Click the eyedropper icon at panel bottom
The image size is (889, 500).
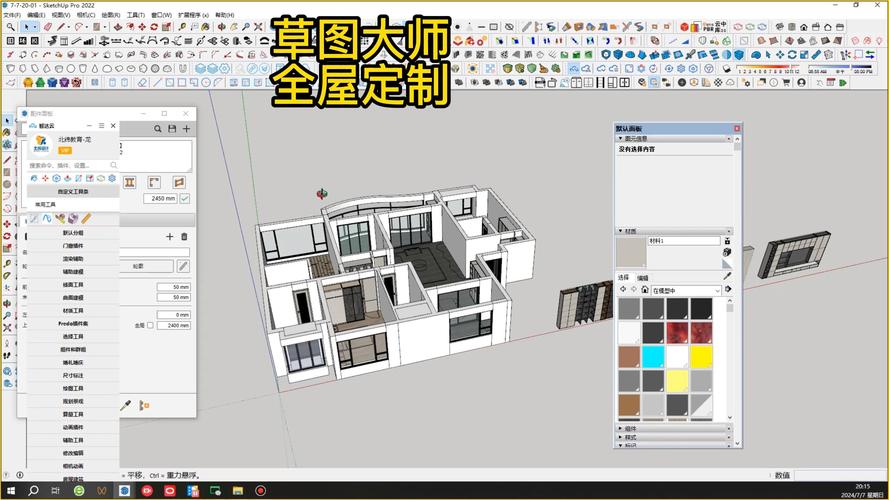point(126,405)
